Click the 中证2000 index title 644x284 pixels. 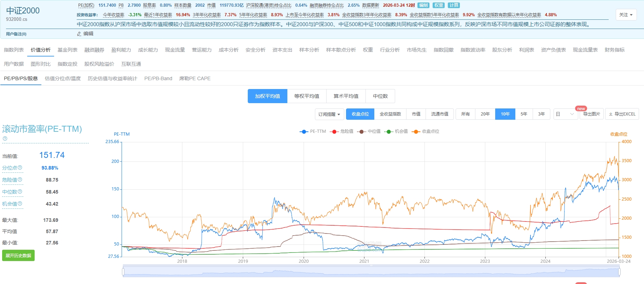click(x=23, y=11)
